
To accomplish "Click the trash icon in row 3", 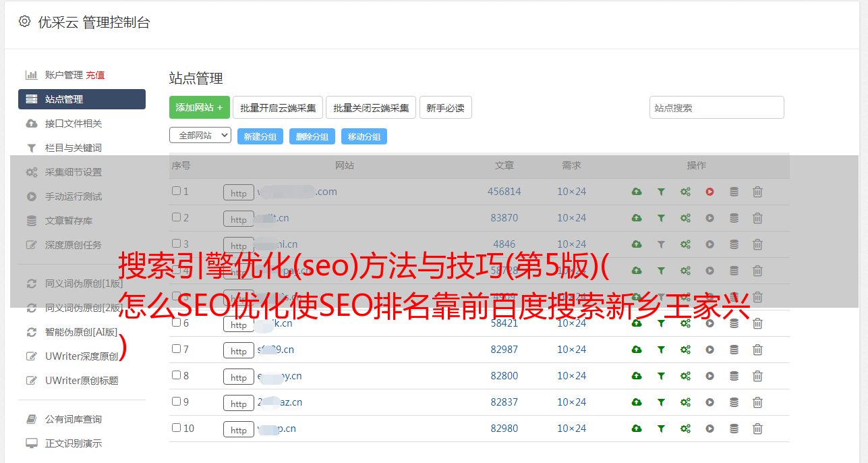I will 757,244.
